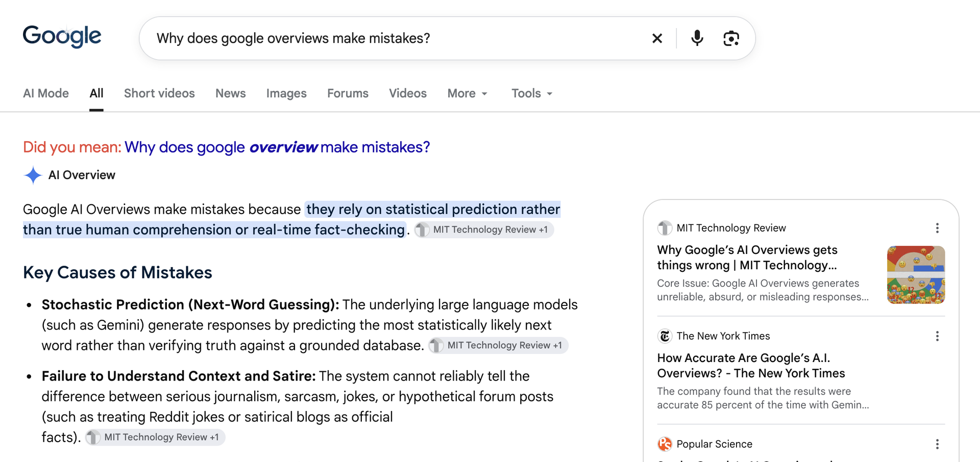Screen dimensions: 980x462
Task: Open options for Popular Science card
Action: coord(937,444)
